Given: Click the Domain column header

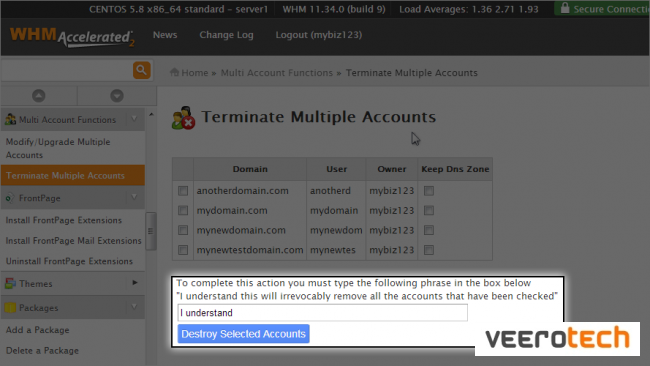Looking at the screenshot, I should [x=250, y=169].
